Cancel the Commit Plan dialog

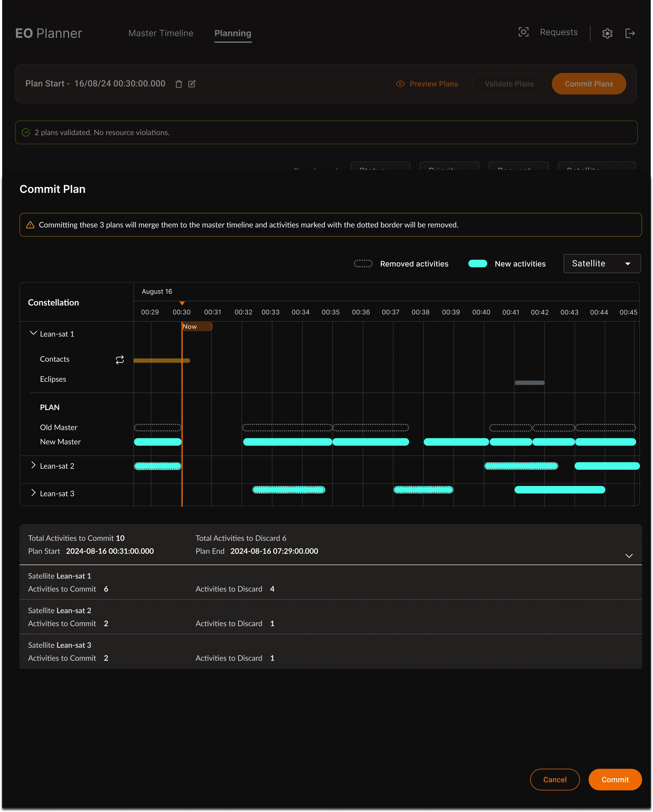555,780
